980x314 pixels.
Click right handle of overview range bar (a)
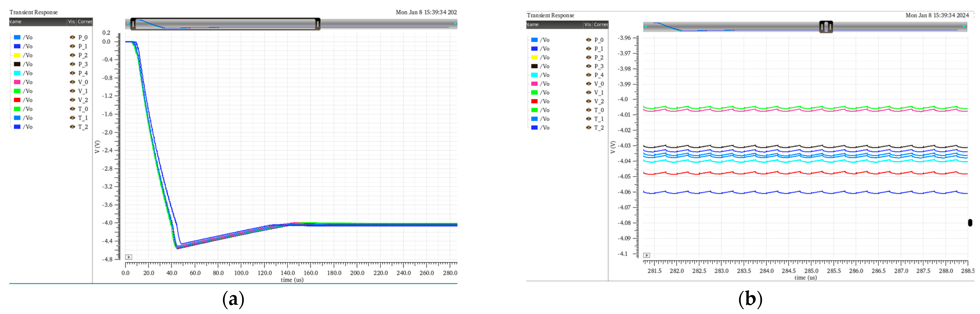pyautogui.click(x=318, y=24)
